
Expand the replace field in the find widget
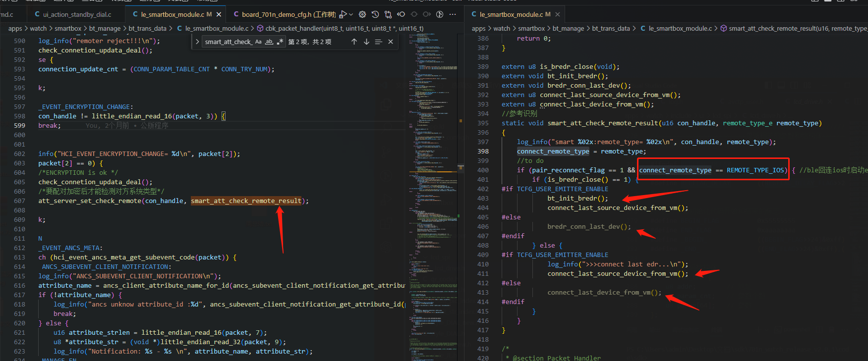pyautogui.click(x=197, y=42)
